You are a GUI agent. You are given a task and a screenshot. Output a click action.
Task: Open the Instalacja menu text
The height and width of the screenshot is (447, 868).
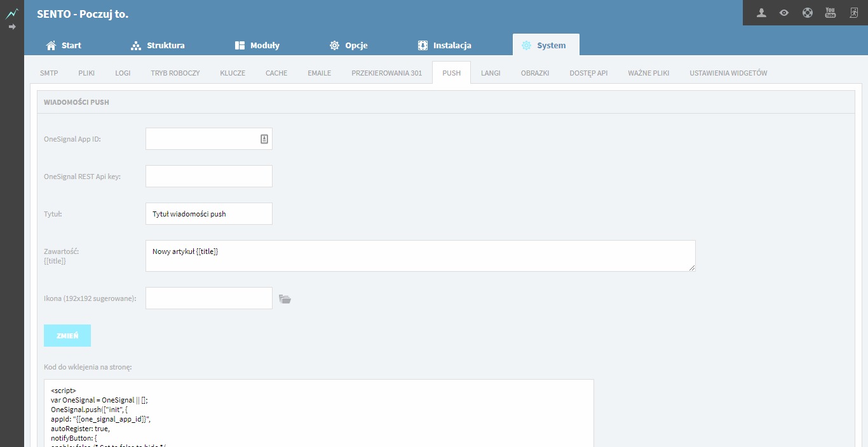[452, 46]
